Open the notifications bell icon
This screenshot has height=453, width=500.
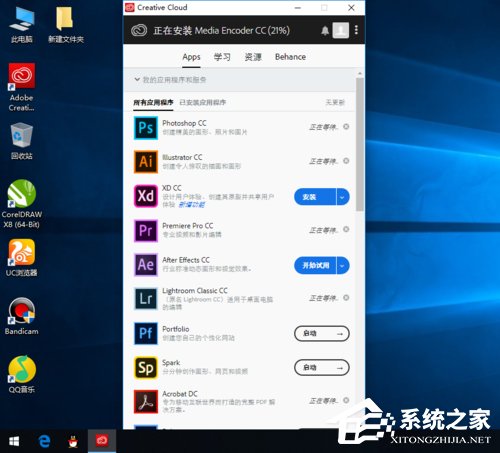[325, 31]
